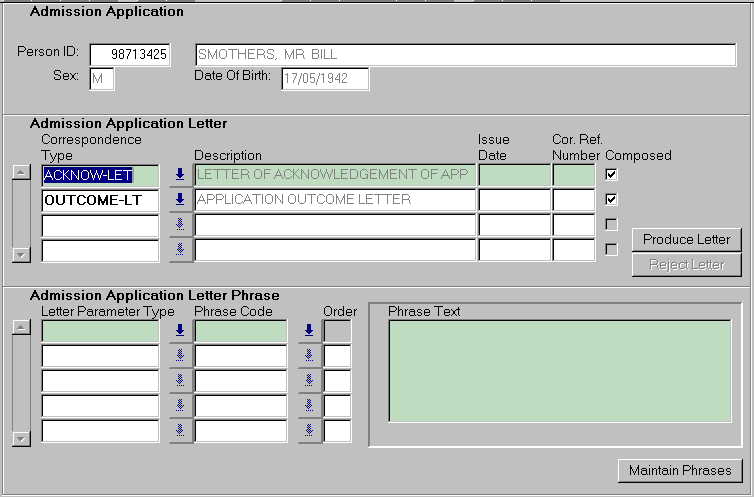Open last row Phrase Code lookup

pyautogui.click(x=309, y=431)
